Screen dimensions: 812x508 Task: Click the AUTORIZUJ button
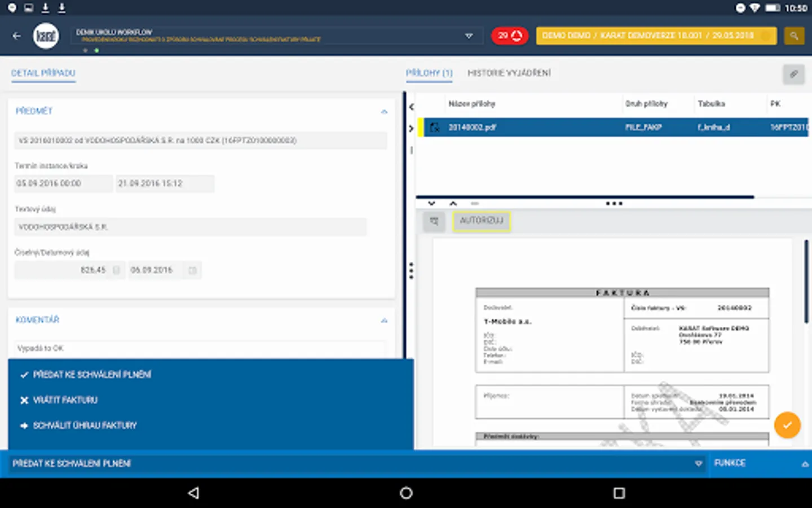(x=482, y=221)
